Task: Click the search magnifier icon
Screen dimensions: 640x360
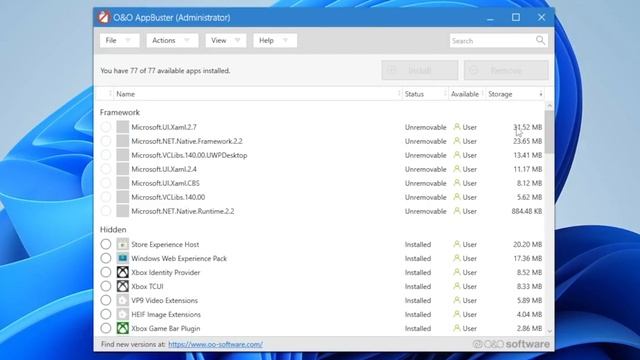Action: [540, 40]
